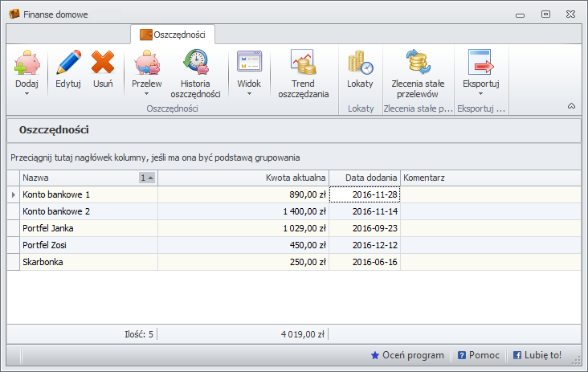Image resolution: width=588 pixels, height=372 pixels.
Task: Click the Kwota aktualna column header
Action: tap(243, 178)
